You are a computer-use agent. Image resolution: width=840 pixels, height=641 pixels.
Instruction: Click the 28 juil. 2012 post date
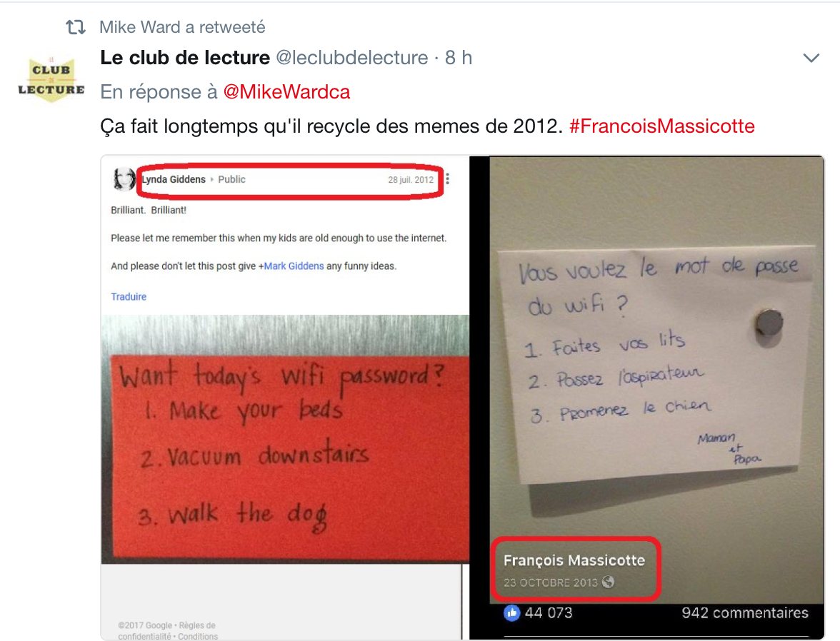coord(411,180)
